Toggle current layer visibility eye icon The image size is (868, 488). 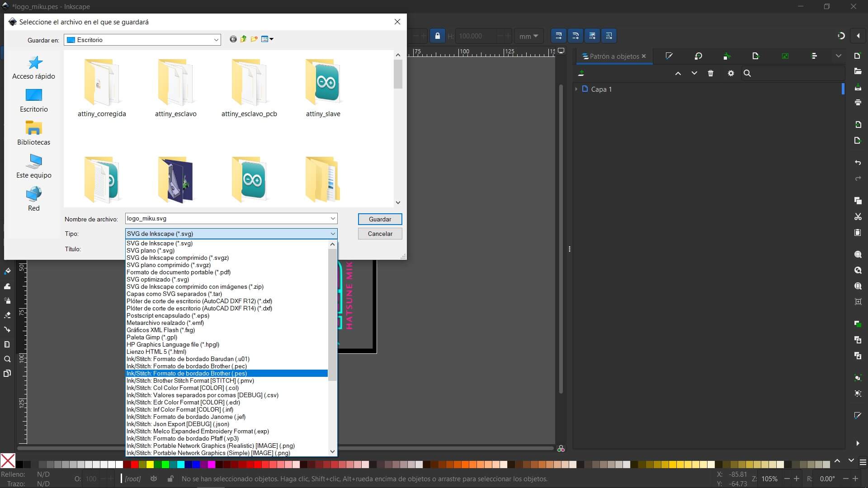click(154, 479)
